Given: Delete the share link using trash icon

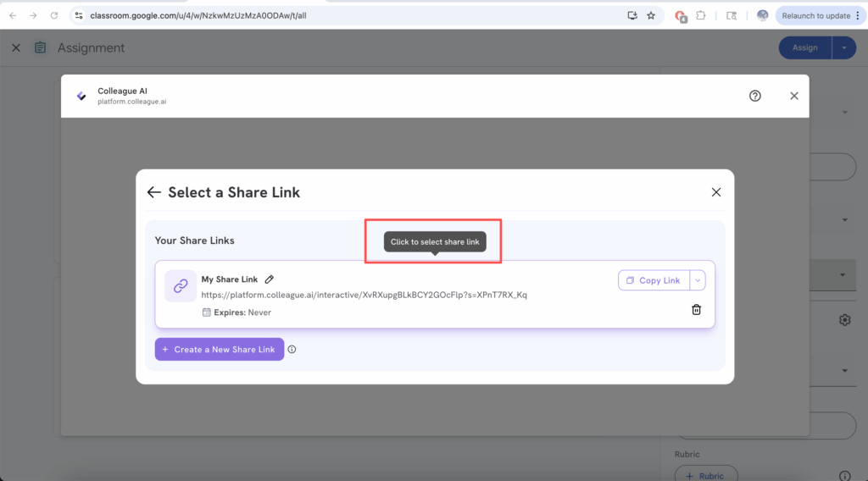Looking at the screenshot, I should click(x=696, y=310).
